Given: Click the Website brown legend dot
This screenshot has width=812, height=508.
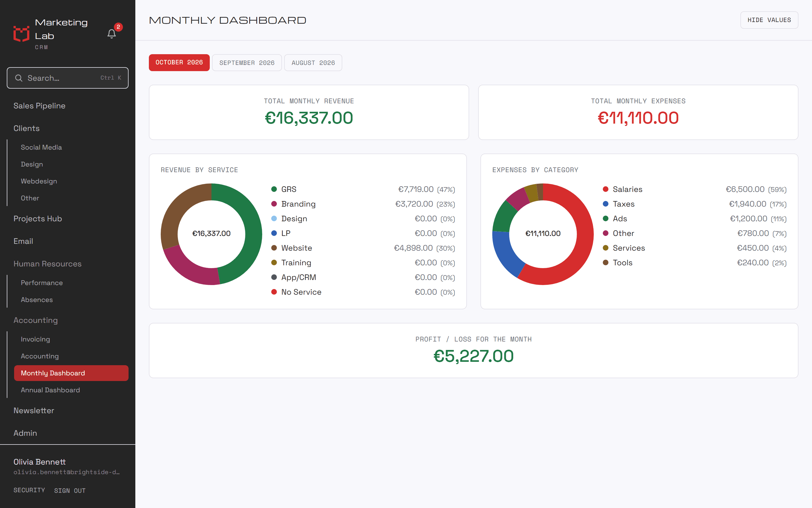Looking at the screenshot, I should (x=274, y=248).
